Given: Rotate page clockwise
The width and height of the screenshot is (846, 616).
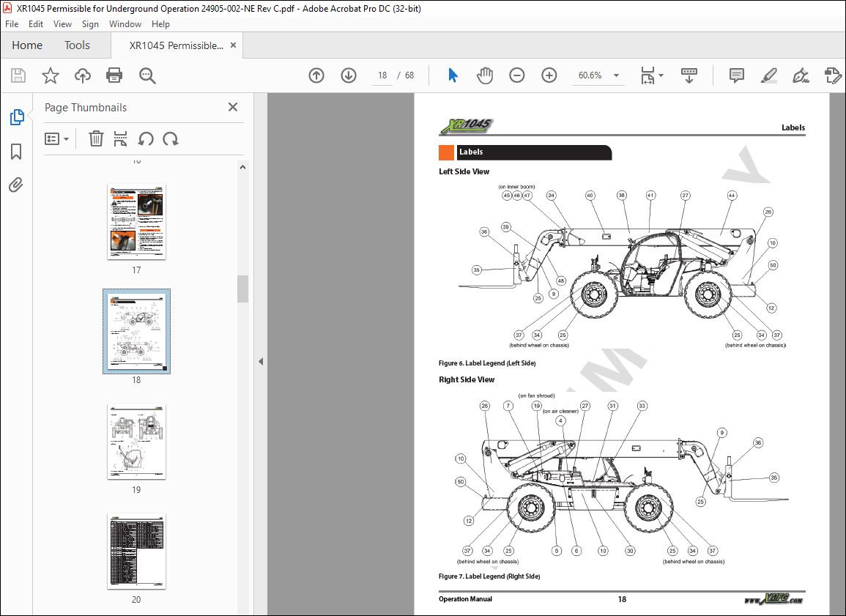Looking at the screenshot, I should pyautogui.click(x=171, y=138).
